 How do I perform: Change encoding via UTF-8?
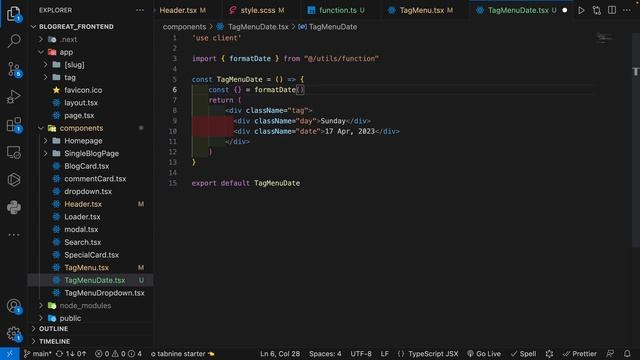(361, 354)
